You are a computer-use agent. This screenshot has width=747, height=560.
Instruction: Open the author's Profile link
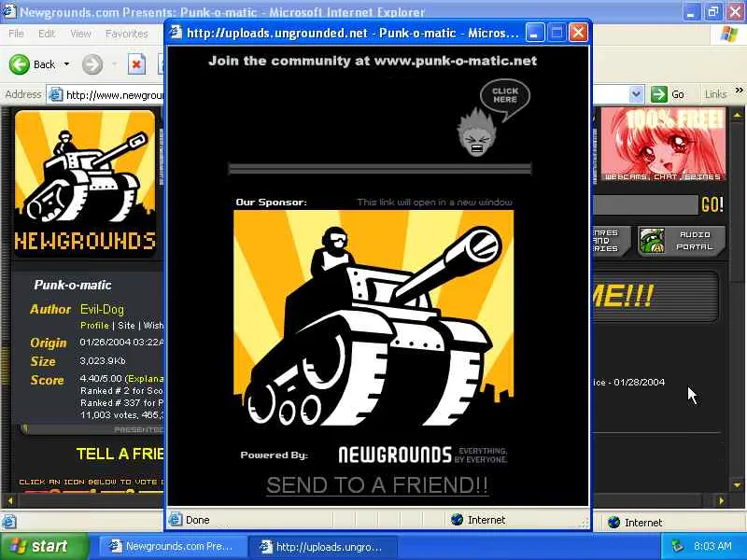point(94,325)
